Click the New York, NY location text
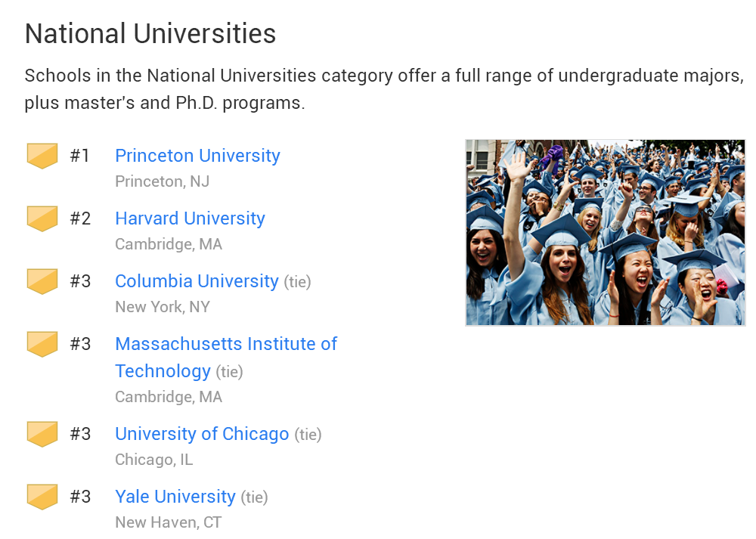756x539 pixels. (163, 307)
